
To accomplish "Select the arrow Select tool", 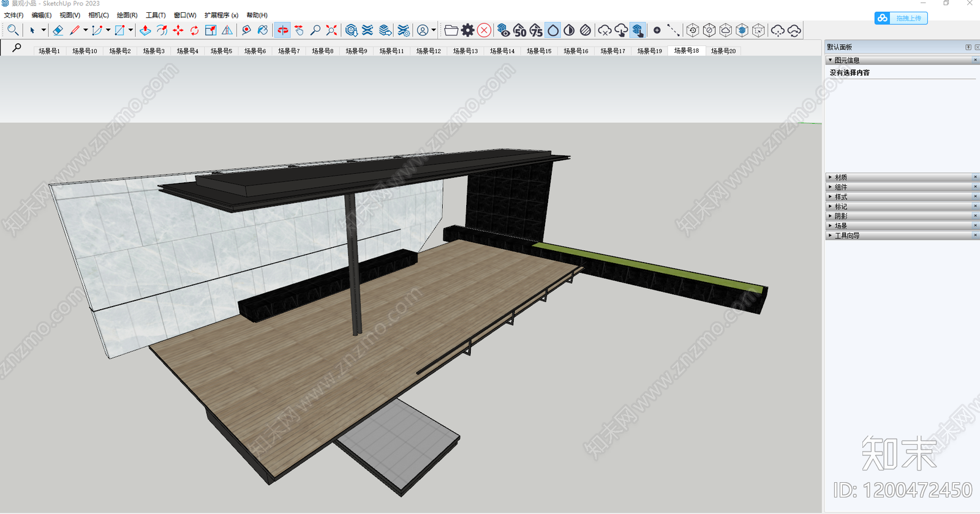I will [32, 30].
